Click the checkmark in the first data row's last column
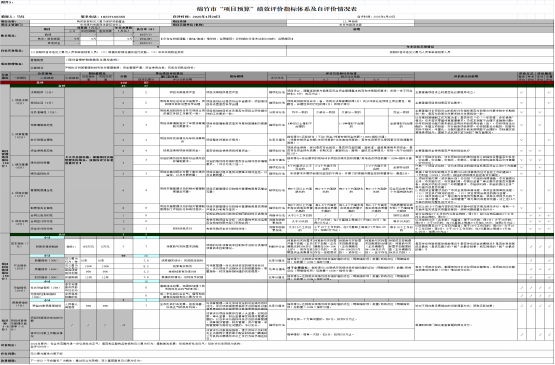 click(x=549, y=93)
